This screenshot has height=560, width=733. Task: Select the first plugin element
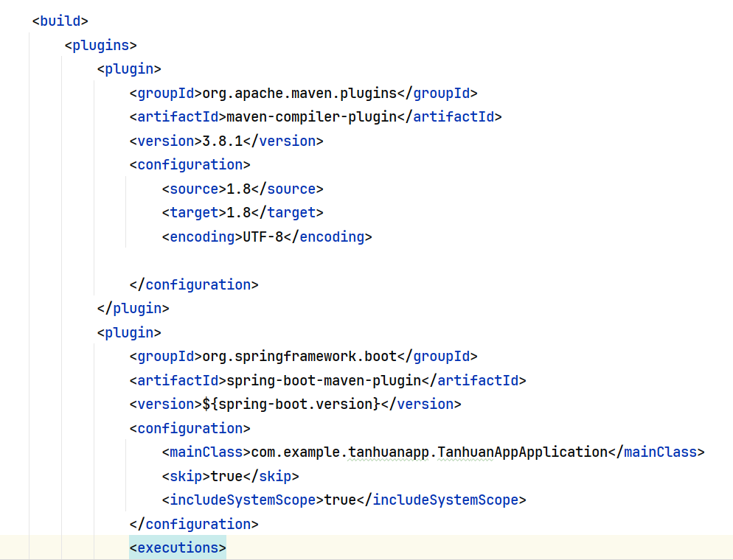click(129, 69)
